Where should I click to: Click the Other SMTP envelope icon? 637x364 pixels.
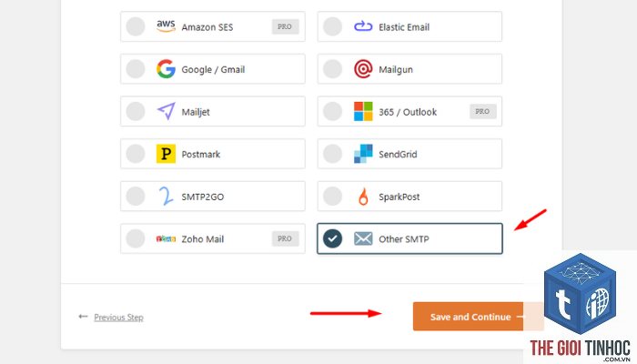click(363, 238)
